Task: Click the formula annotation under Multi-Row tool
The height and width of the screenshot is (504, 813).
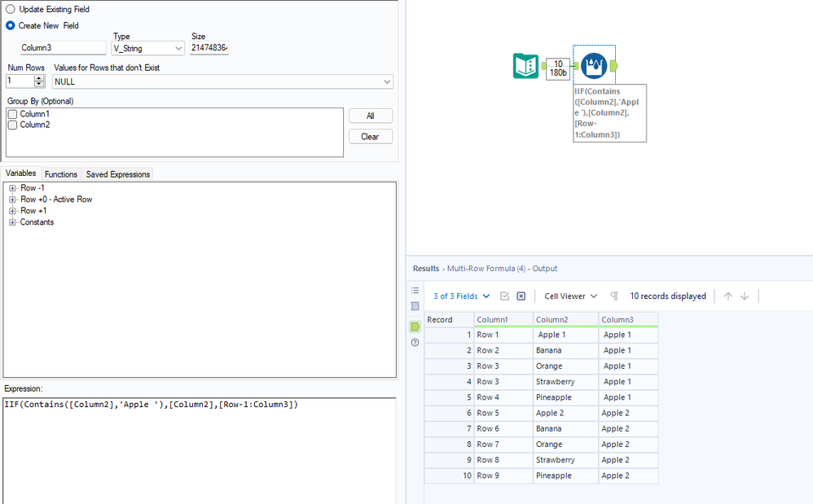Action: (x=609, y=113)
